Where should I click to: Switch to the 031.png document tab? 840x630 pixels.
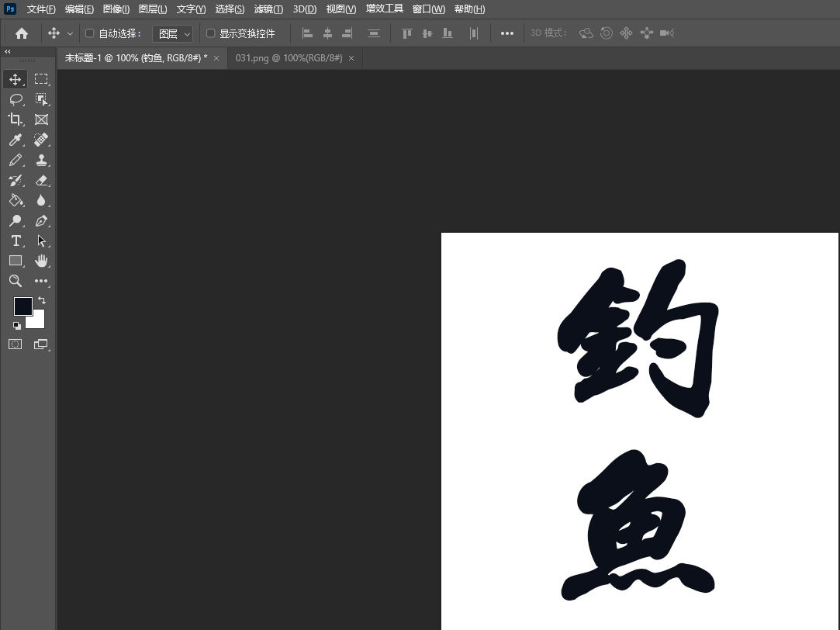point(289,58)
